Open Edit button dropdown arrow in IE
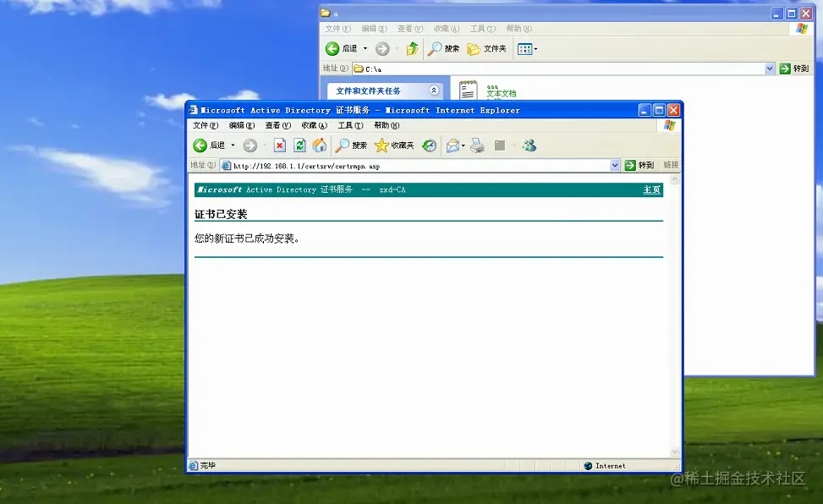823x504 pixels. pyautogui.click(x=514, y=145)
